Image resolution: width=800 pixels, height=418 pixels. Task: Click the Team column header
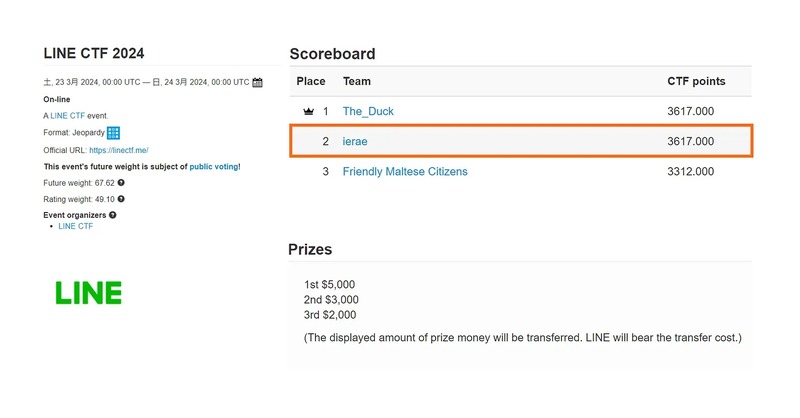coord(357,81)
